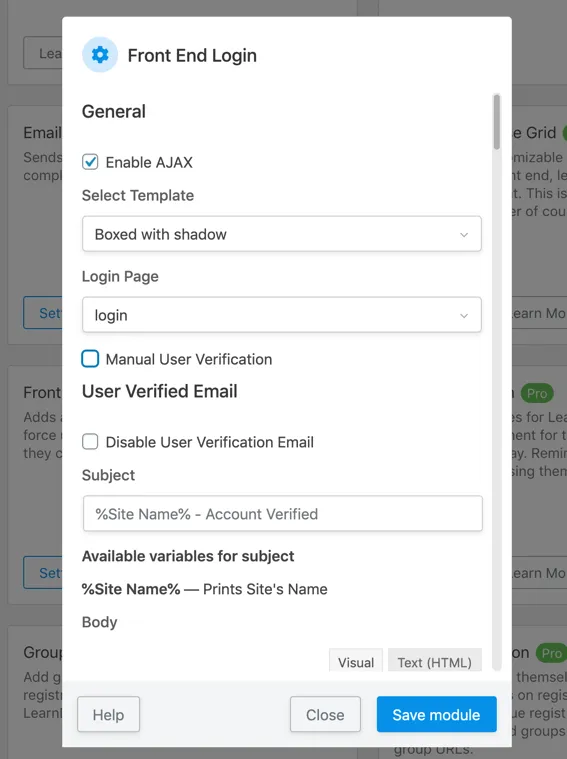Click the Select Template dropdown chevron arrow

tap(464, 235)
